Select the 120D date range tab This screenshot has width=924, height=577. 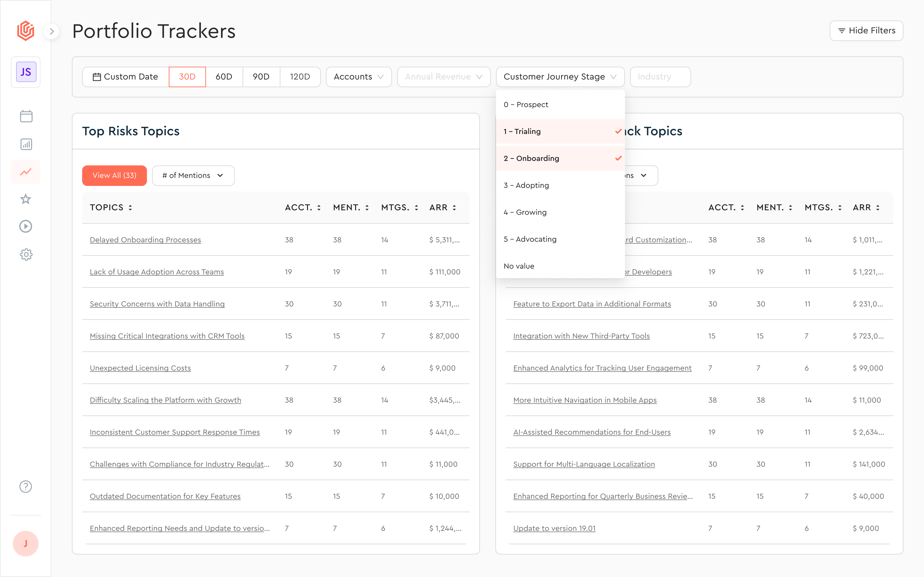300,77
